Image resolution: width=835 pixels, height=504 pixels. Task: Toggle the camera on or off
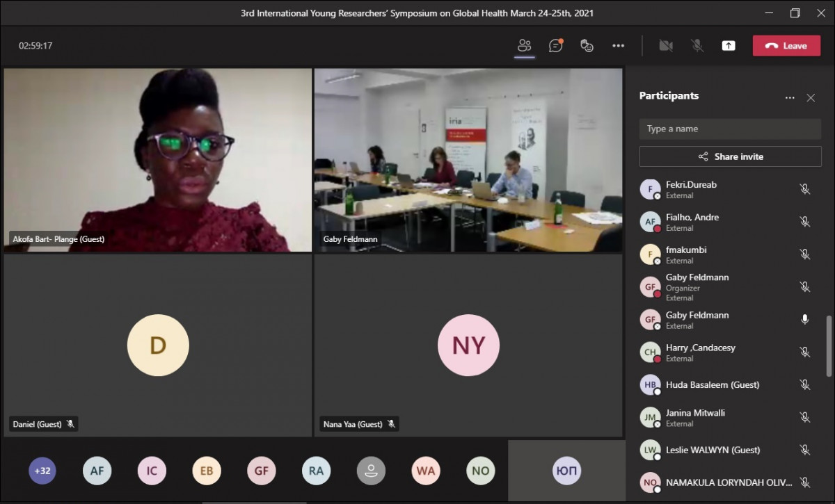pyautogui.click(x=666, y=46)
